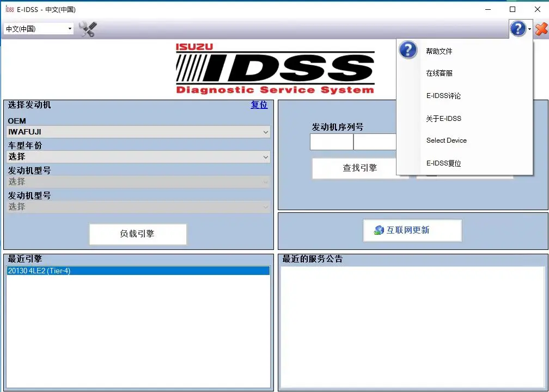
Task: Choose 在线客服 menu entry
Action: click(439, 73)
